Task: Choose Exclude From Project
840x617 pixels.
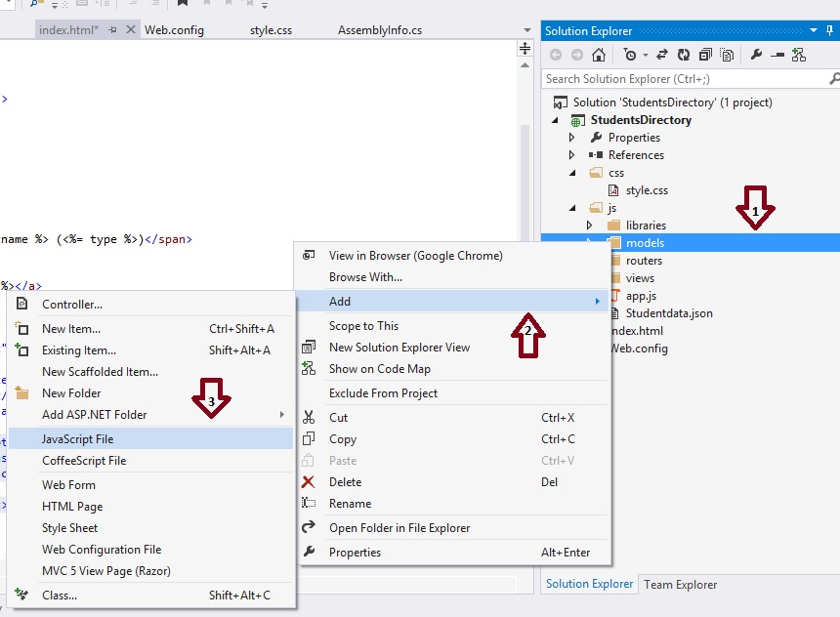Action: tap(453, 393)
